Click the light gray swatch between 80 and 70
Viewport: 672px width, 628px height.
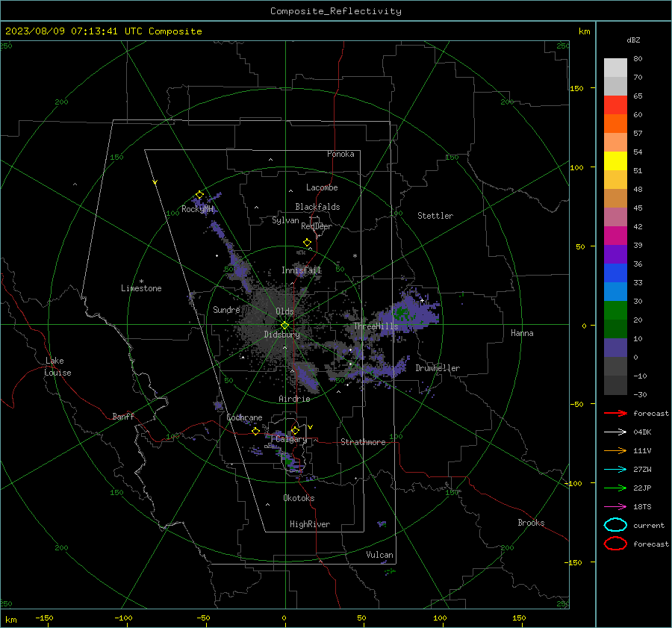pyautogui.click(x=615, y=68)
